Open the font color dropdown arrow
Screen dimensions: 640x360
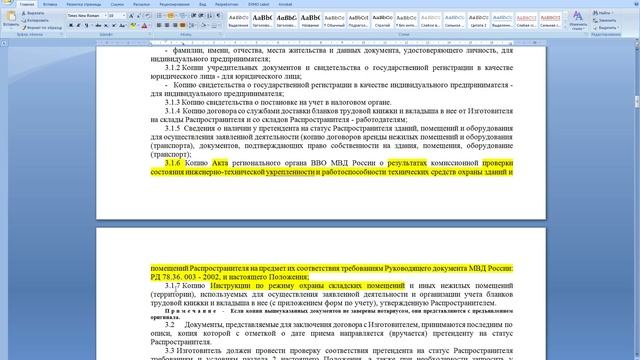pyautogui.click(x=150, y=25)
